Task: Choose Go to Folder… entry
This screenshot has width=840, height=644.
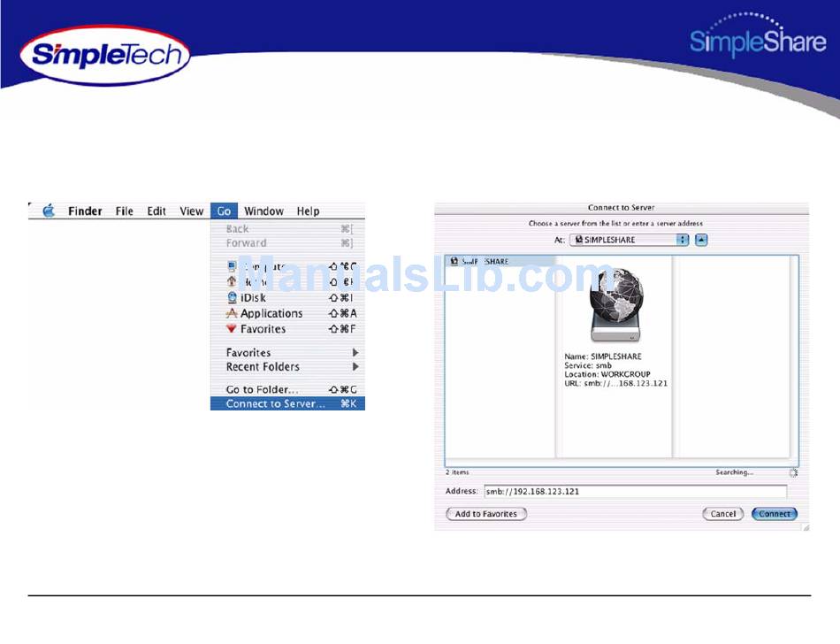Action: pyautogui.click(x=287, y=389)
